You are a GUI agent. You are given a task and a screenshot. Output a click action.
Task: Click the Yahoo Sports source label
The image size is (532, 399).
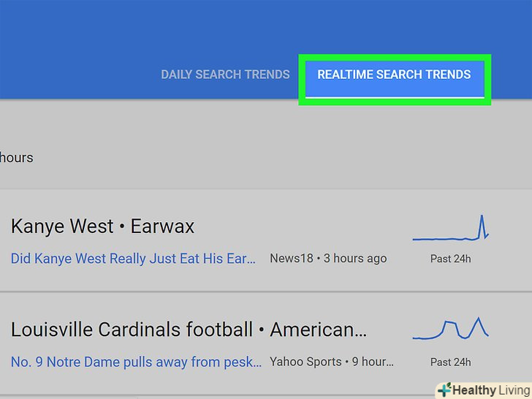click(305, 362)
